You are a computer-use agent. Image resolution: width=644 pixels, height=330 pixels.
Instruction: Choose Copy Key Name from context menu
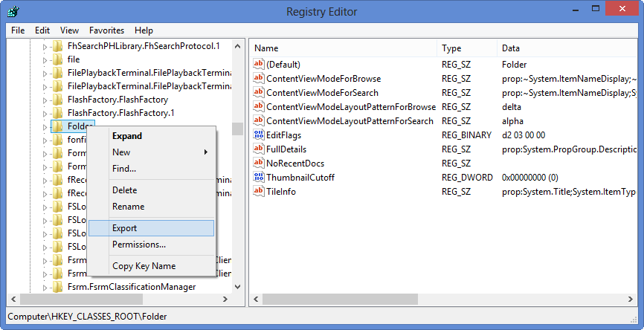pyautogui.click(x=151, y=266)
